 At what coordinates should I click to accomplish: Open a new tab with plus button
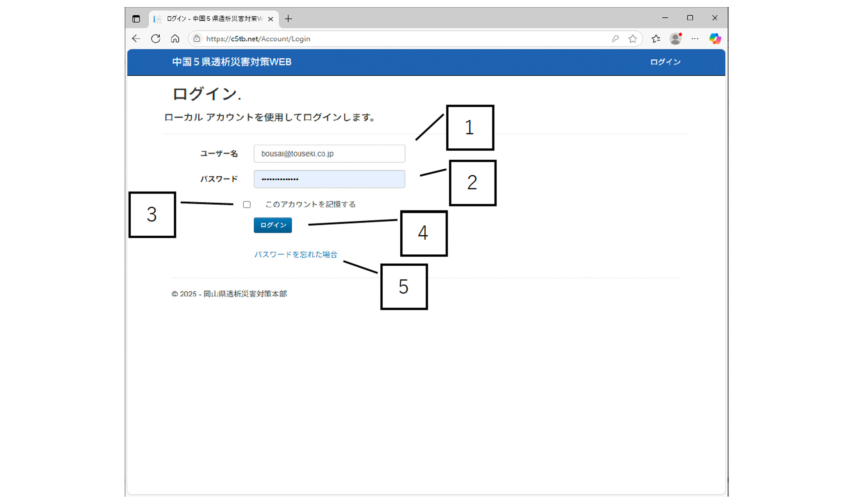[288, 19]
